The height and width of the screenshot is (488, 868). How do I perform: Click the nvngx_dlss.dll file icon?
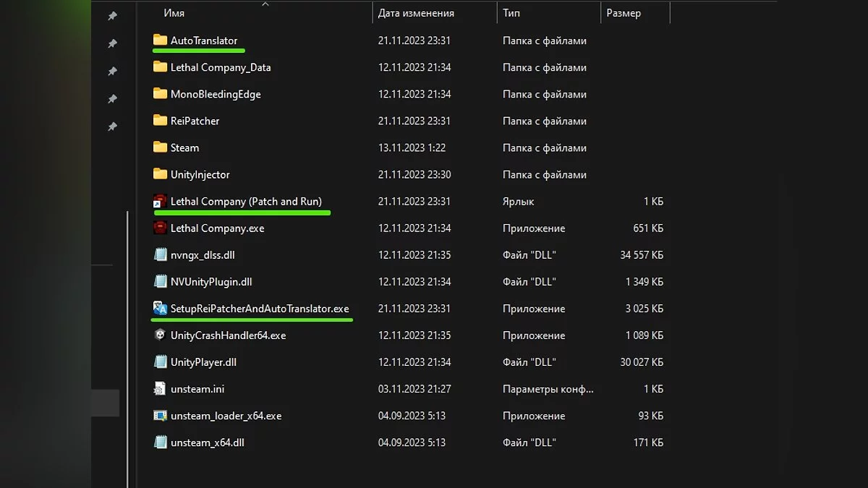(x=160, y=255)
